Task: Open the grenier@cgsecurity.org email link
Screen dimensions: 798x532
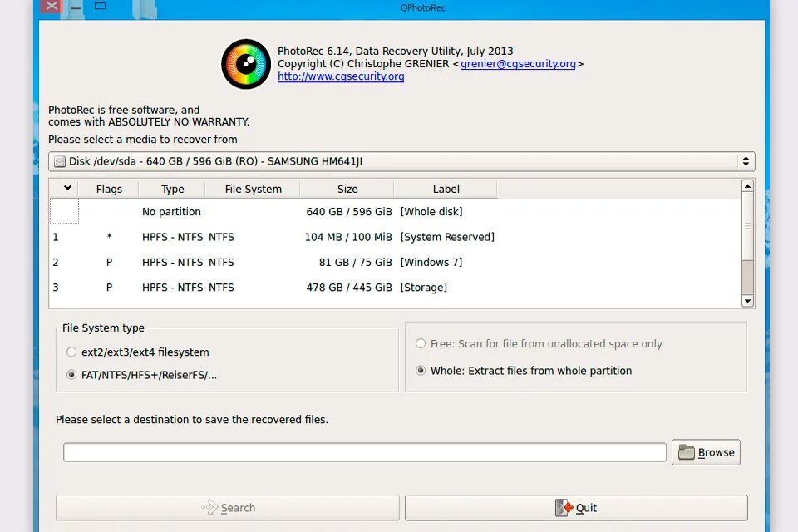Action: 518,64
